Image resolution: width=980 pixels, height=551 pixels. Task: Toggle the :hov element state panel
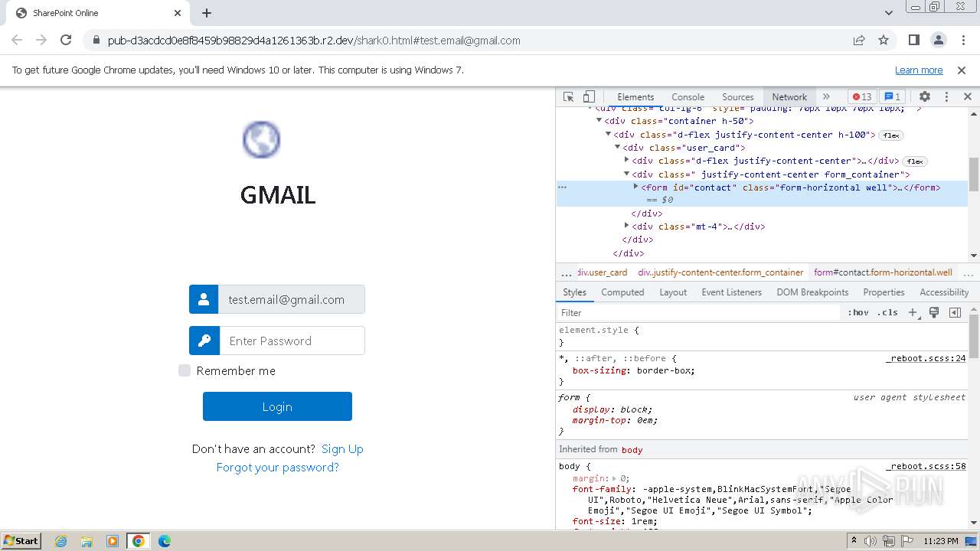(858, 312)
